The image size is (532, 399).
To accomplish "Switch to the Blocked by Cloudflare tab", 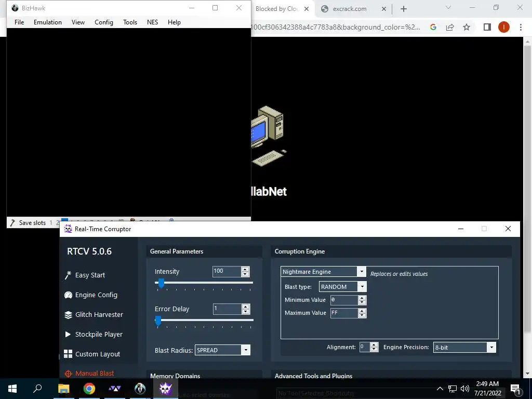I will [276, 9].
